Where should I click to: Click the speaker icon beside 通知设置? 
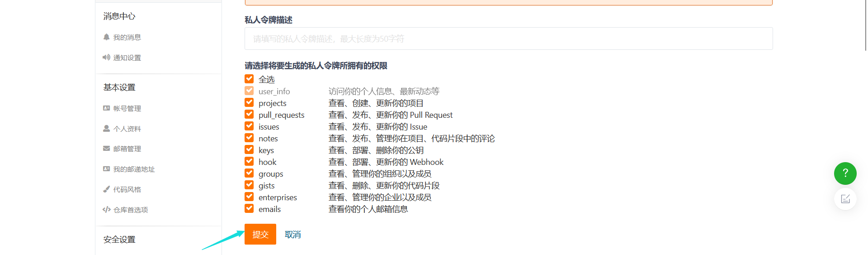pos(106,58)
